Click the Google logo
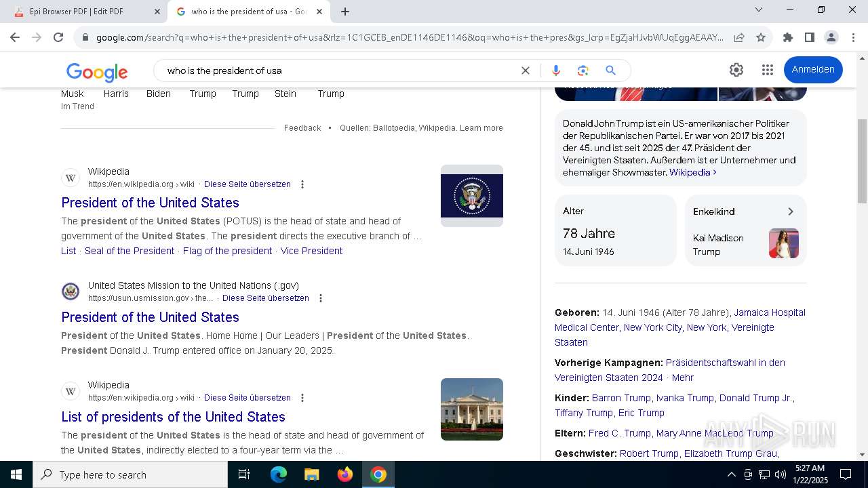Screen dimensions: 868x488 click(x=97, y=71)
